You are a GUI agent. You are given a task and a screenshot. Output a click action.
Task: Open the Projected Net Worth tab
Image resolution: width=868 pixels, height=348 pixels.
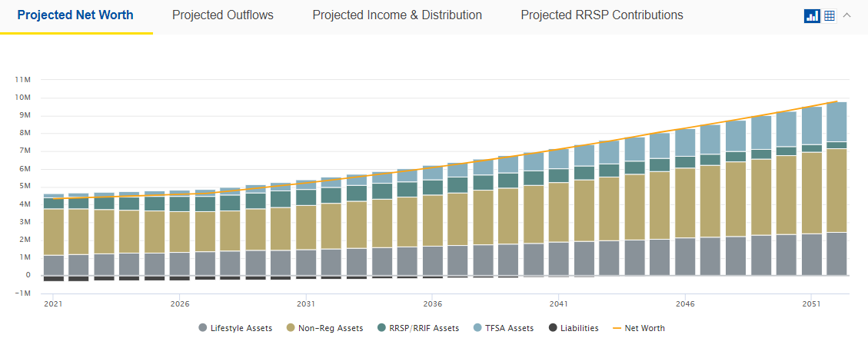75,15
